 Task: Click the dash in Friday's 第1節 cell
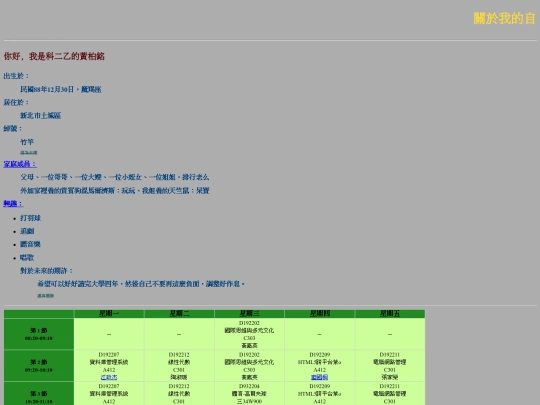tap(390, 334)
